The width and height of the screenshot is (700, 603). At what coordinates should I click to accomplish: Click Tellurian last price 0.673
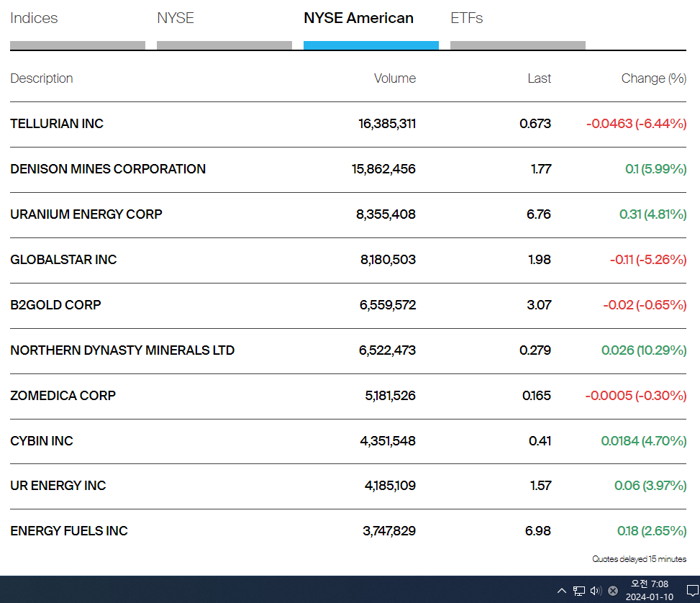point(535,124)
